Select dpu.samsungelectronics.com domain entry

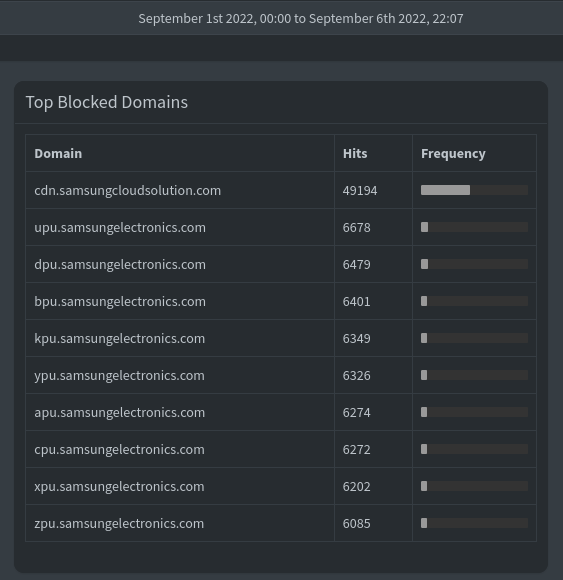point(120,264)
